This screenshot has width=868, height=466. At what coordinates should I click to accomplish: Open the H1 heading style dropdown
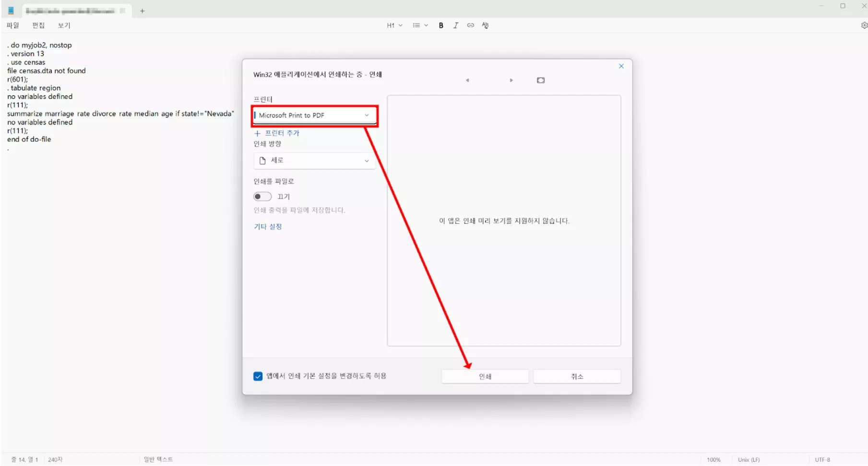click(x=393, y=25)
